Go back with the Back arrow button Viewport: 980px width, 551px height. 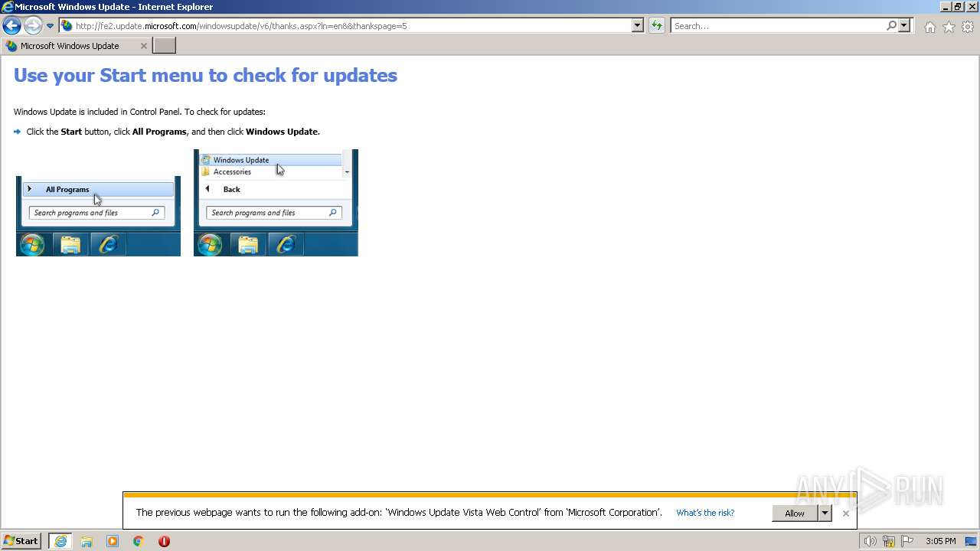[11, 26]
